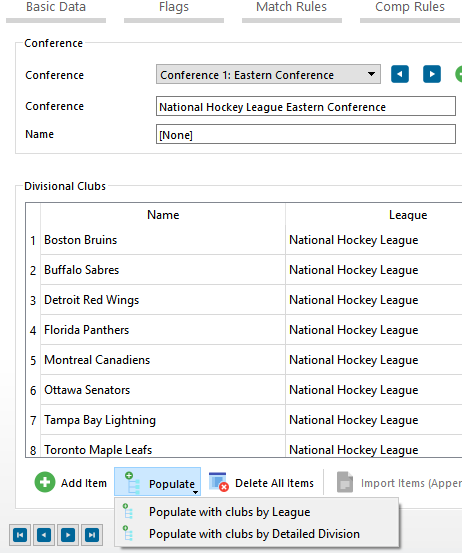This screenshot has width=462, height=553.
Task: Click the League column header
Action: pos(408,215)
